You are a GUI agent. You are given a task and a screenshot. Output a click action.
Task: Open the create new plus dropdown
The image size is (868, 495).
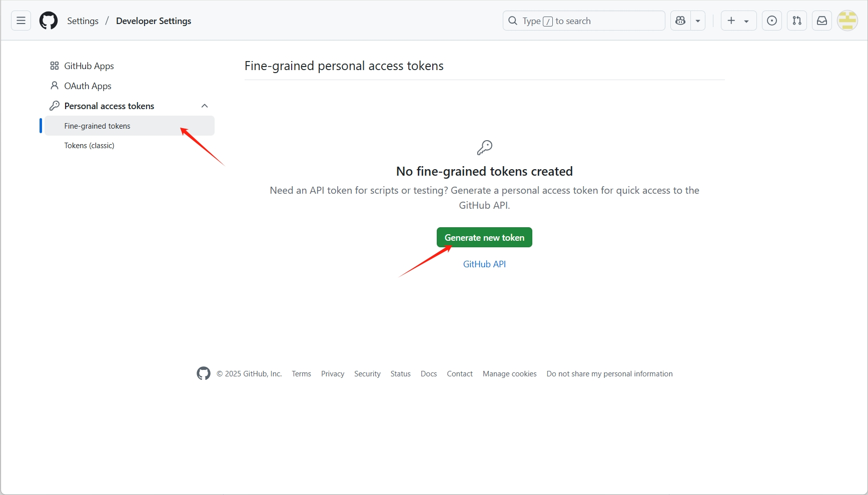tap(738, 21)
